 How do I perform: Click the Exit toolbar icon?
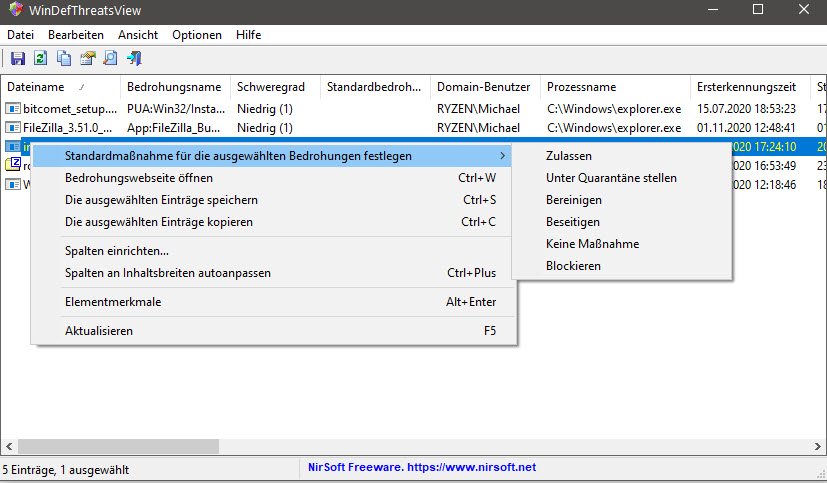coord(134,58)
